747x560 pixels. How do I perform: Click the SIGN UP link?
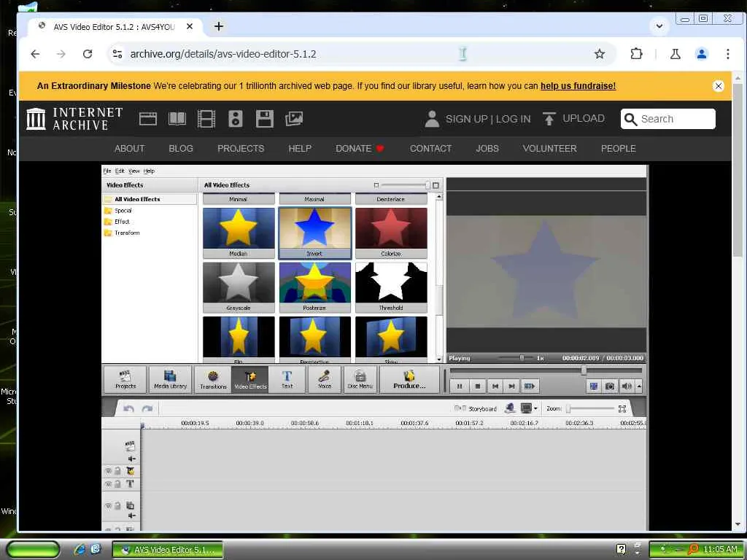point(466,119)
